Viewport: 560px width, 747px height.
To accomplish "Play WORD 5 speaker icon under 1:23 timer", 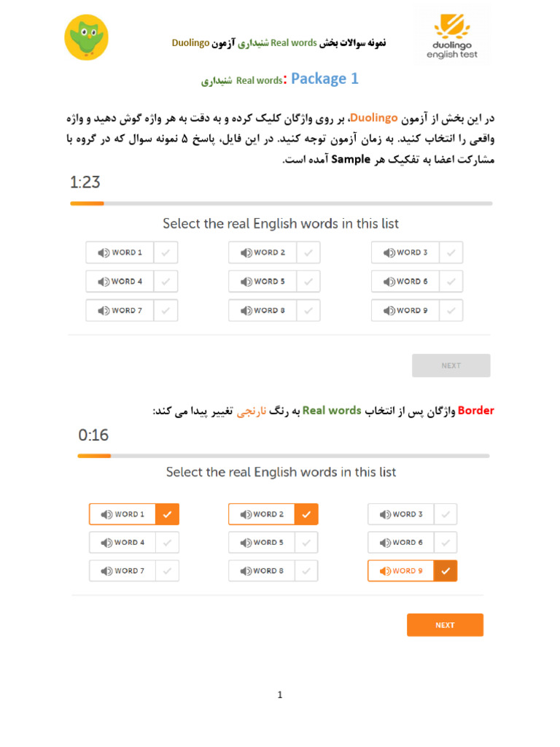I will click(x=246, y=282).
